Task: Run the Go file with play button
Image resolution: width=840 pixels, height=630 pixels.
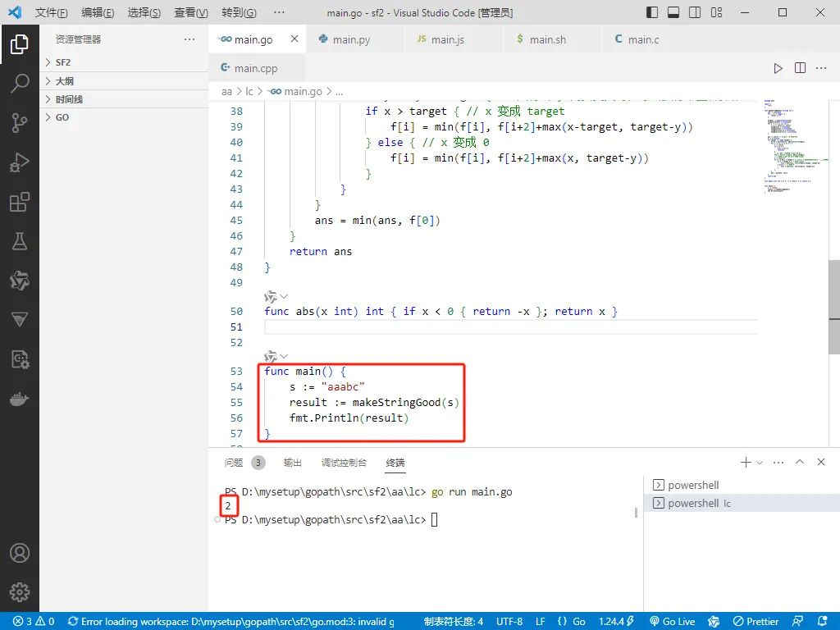Action: 778,68
